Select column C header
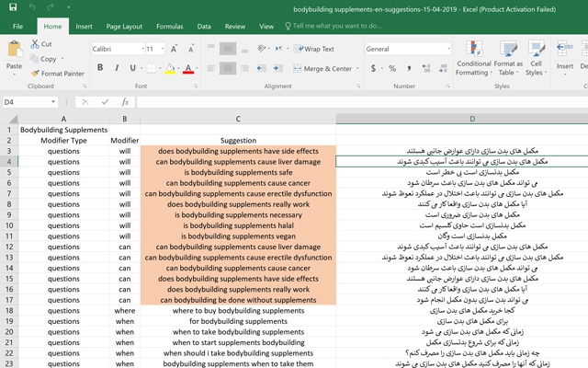588x368 pixels. point(238,119)
